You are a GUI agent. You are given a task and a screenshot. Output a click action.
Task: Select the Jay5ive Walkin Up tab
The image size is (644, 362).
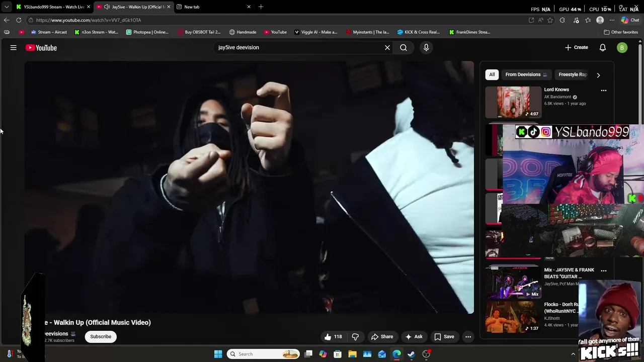click(134, 7)
